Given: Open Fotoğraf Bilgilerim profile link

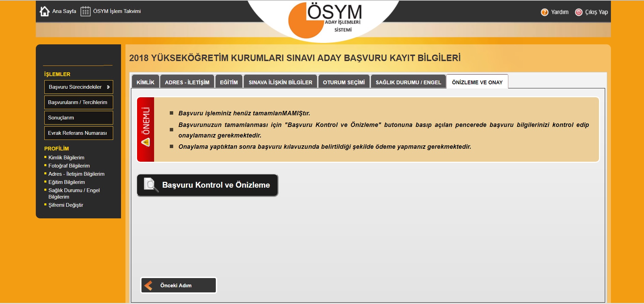Looking at the screenshot, I should tap(69, 166).
